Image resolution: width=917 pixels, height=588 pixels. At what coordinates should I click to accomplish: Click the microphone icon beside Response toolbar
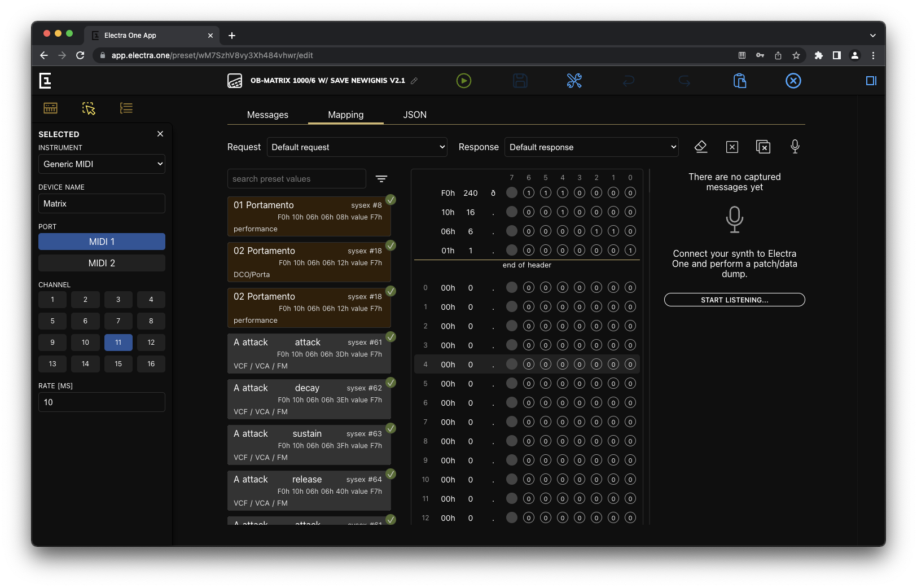tap(795, 147)
